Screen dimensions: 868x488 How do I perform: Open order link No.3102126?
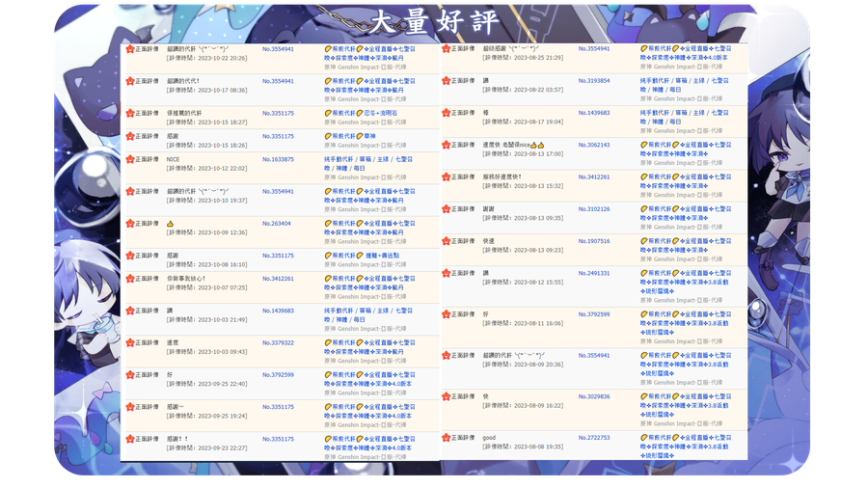(x=594, y=209)
